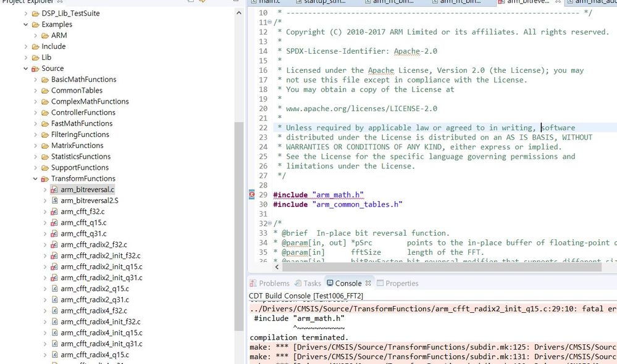This screenshot has height=364, width=617.
Task: Expand the Include folder
Action: (x=26, y=46)
